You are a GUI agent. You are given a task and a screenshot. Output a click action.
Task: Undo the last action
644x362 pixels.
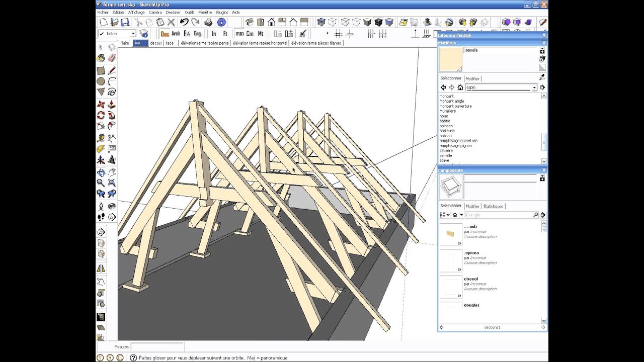pyautogui.click(x=184, y=22)
